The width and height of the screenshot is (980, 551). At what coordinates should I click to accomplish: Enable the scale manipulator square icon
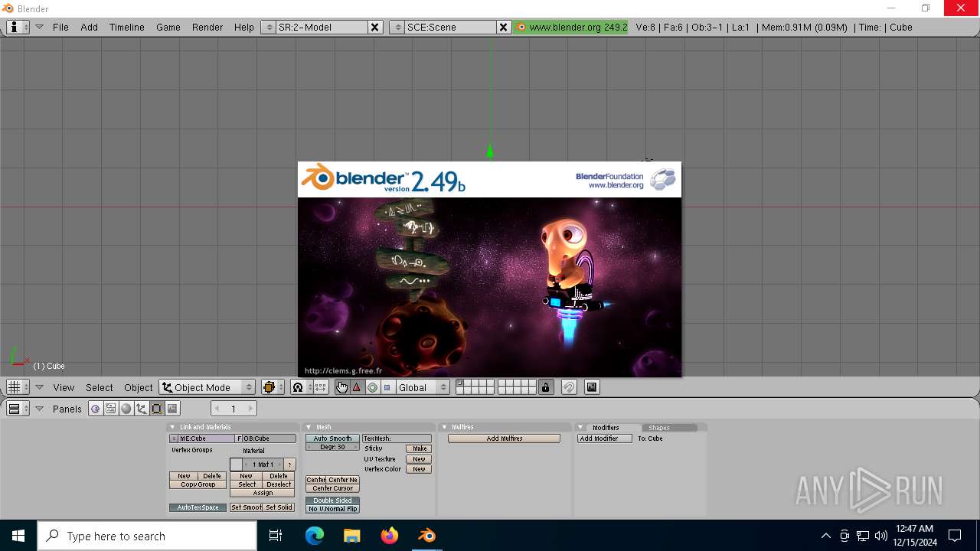pos(387,387)
